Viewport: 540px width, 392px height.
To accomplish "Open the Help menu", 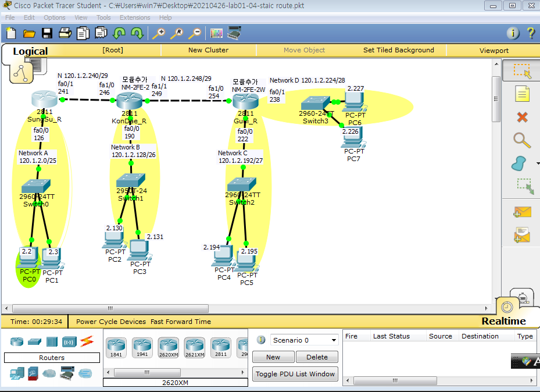I will (165, 17).
